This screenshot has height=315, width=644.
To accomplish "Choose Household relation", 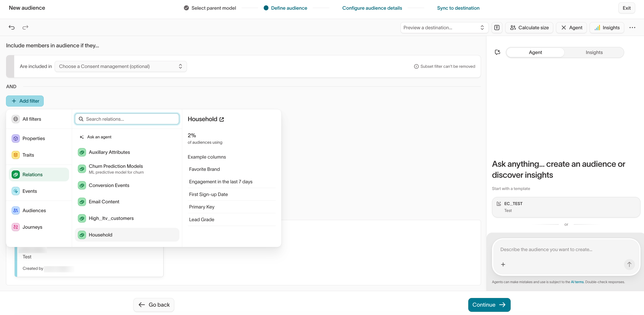I will coord(127,235).
